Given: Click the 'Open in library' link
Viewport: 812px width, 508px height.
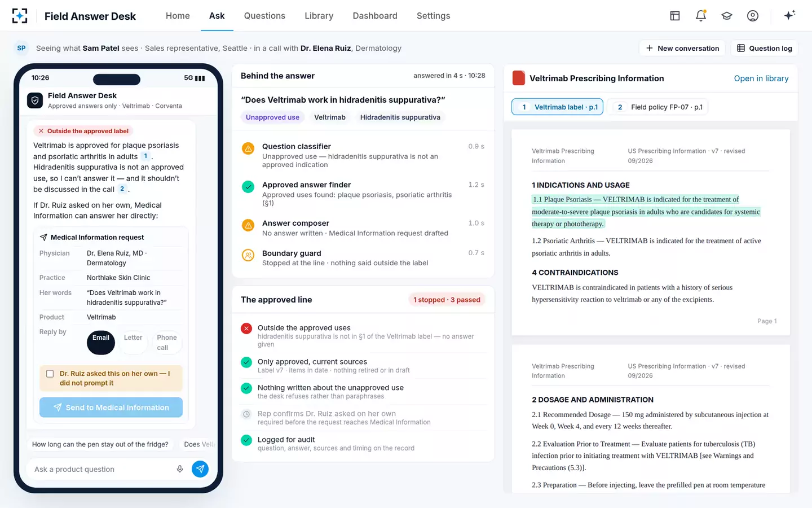Looking at the screenshot, I should (761, 78).
